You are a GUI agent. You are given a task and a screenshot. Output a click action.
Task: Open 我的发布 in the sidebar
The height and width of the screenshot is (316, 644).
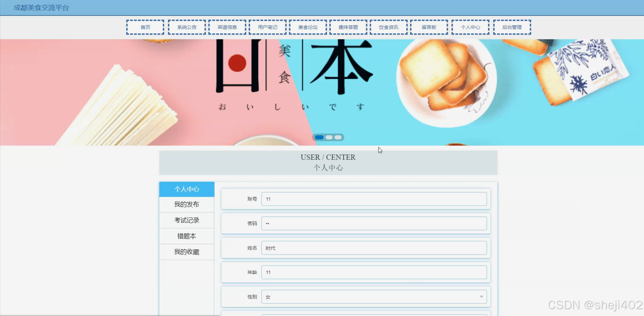pyautogui.click(x=187, y=204)
